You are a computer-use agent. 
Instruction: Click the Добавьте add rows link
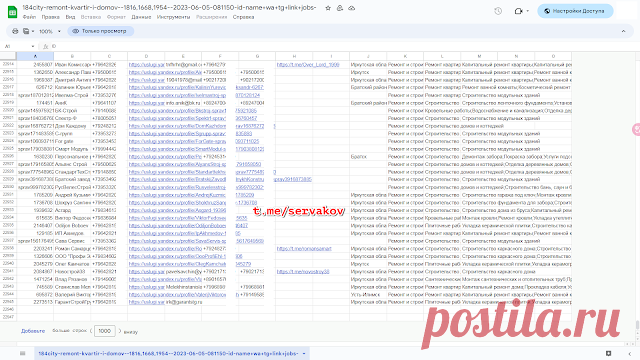[x=33, y=331]
